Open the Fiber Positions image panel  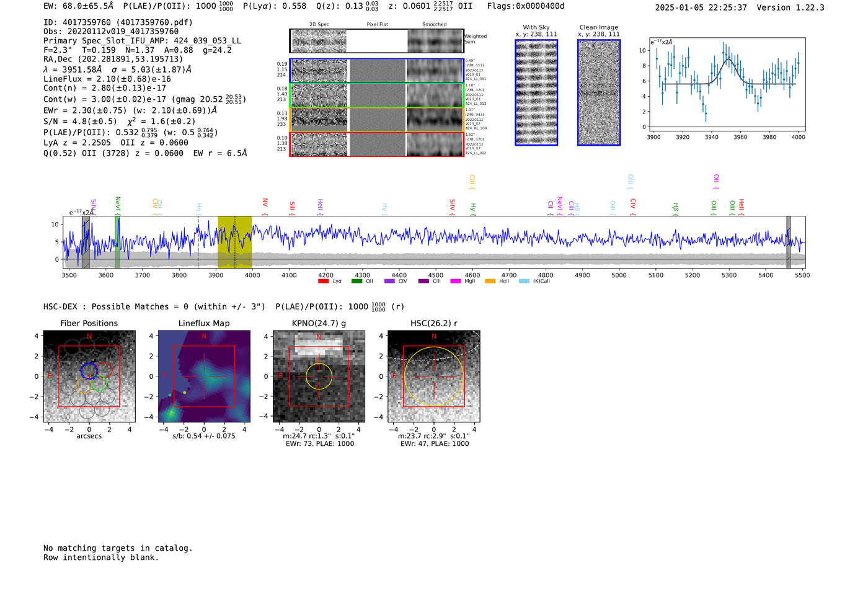click(x=89, y=377)
